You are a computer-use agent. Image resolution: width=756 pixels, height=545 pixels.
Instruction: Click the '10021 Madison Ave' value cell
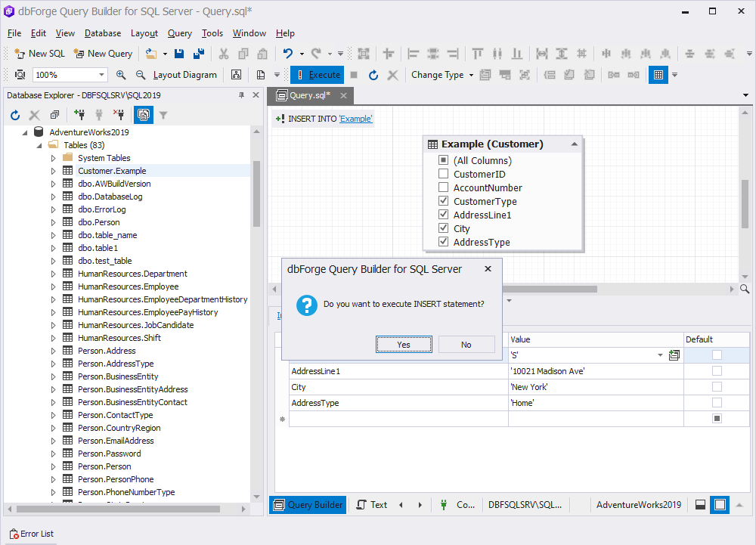click(596, 371)
